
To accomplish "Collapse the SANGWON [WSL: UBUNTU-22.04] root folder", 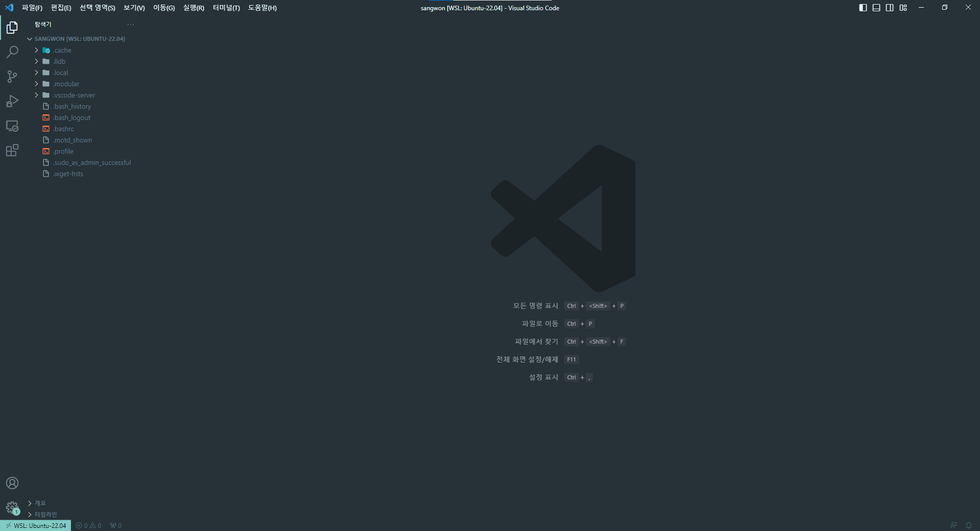I will point(82,39).
